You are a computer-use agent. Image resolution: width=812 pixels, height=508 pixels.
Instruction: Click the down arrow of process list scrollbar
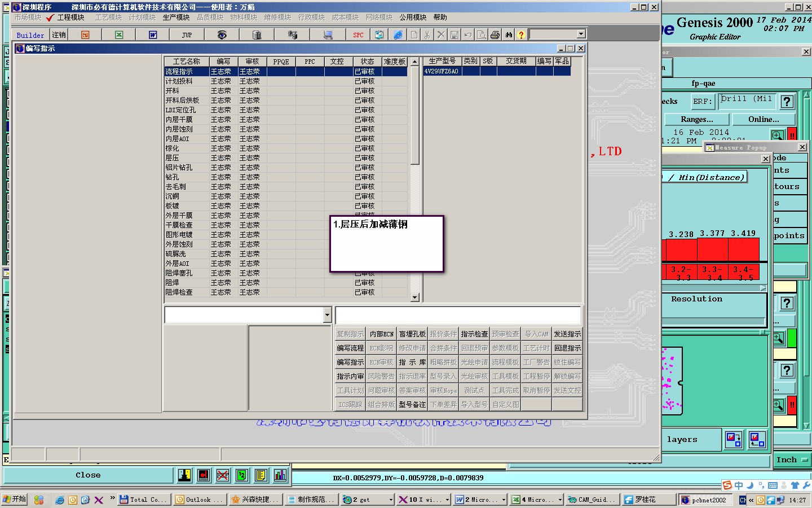(x=415, y=297)
